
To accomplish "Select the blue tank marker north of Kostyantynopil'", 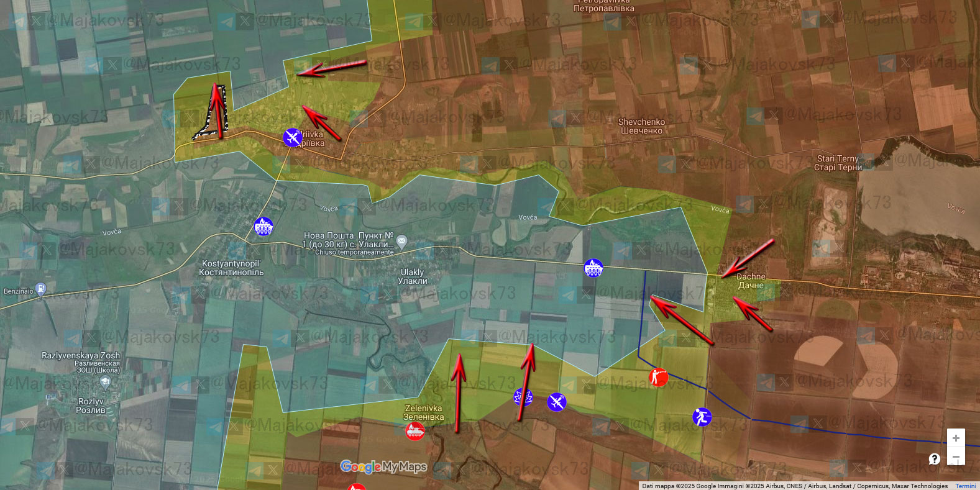I will [x=263, y=227].
